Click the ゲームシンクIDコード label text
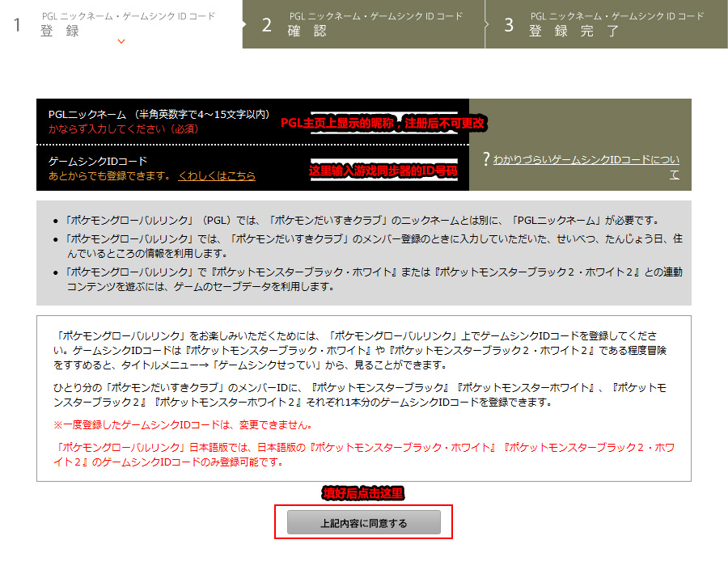 (98, 161)
